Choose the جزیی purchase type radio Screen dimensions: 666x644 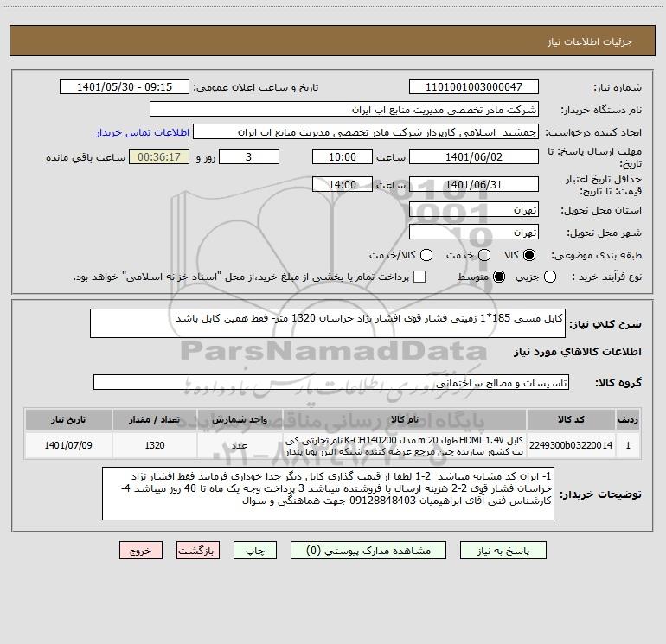coord(550,277)
